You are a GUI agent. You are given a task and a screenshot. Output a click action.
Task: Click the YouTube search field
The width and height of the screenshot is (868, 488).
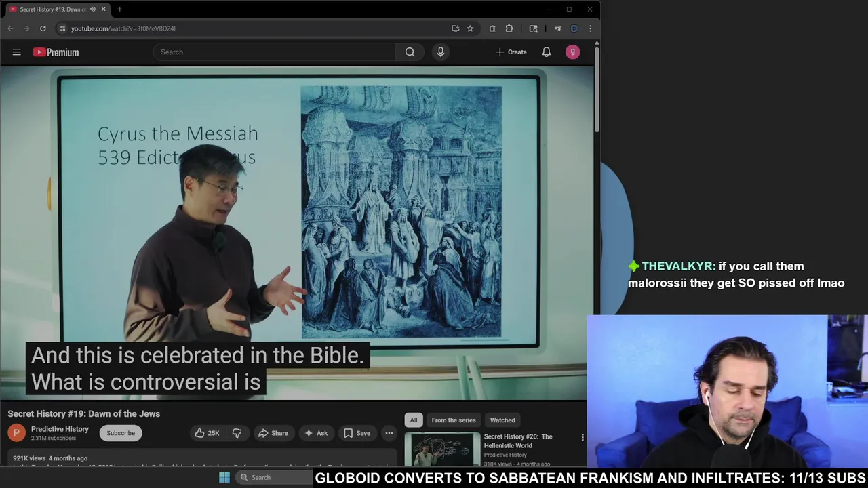(275, 52)
